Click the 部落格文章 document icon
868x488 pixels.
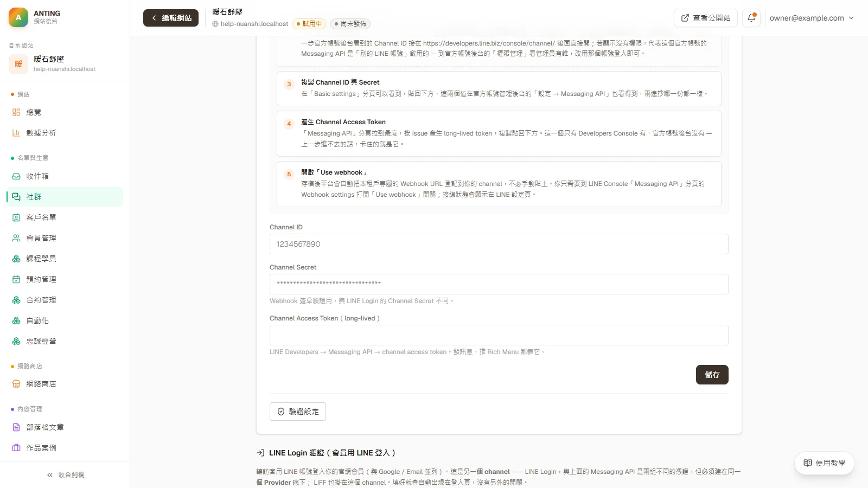(16, 427)
